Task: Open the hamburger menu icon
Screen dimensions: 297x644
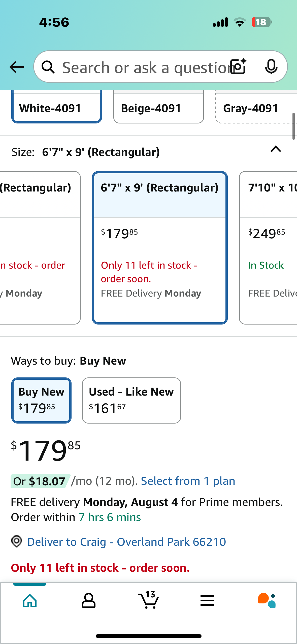Action: [207, 601]
